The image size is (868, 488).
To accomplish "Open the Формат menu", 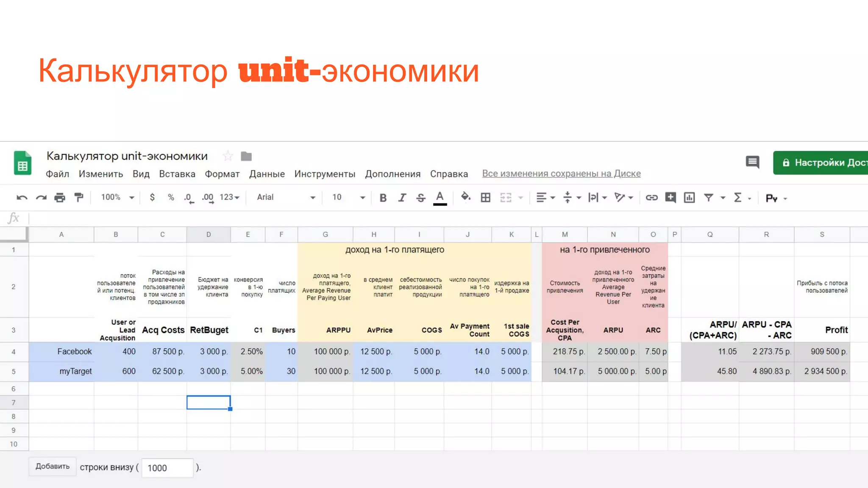I will pos(222,174).
